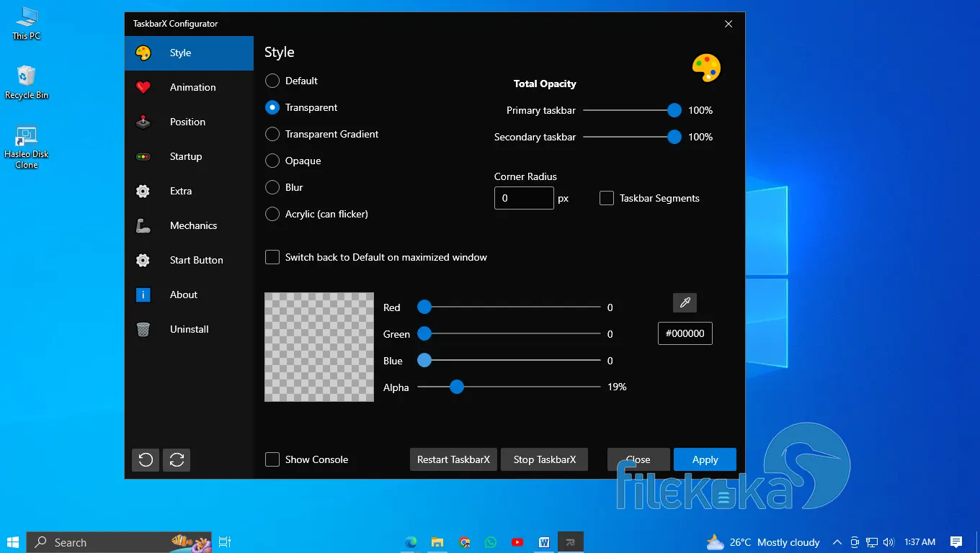
Task: Click the Blue color slider
Action: pos(509,361)
